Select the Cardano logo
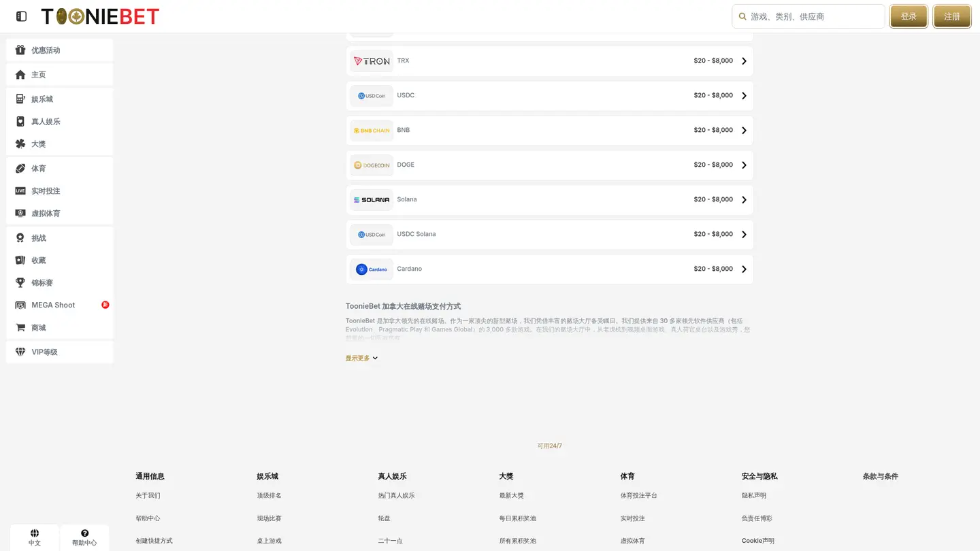 tap(372, 269)
